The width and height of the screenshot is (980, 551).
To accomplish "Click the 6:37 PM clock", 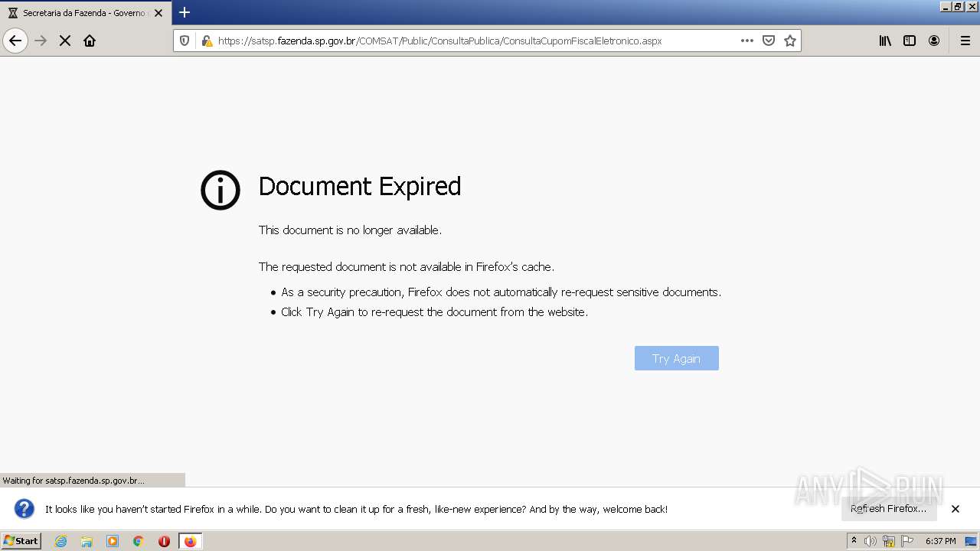I will [941, 541].
